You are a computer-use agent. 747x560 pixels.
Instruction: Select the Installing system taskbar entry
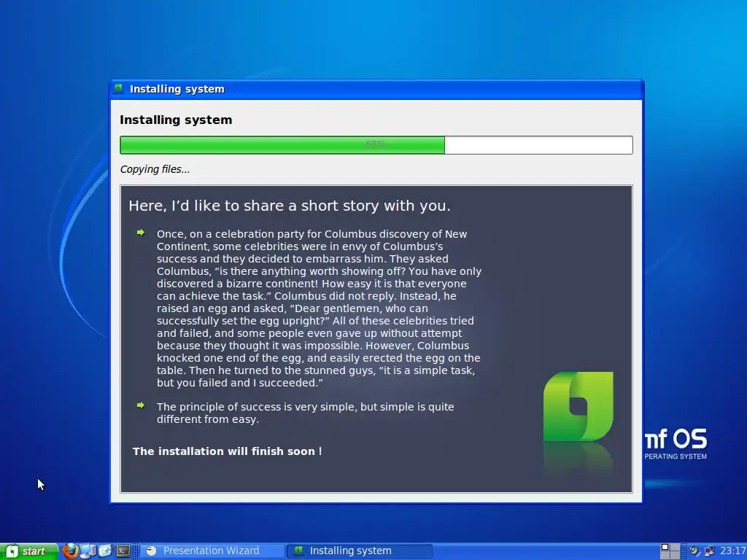(x=360, y=551)
